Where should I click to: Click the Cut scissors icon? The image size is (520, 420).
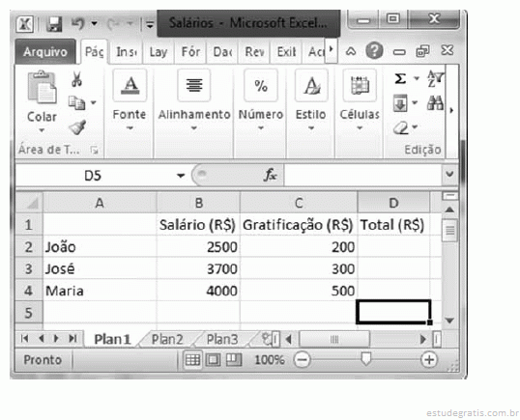point(77,79)
